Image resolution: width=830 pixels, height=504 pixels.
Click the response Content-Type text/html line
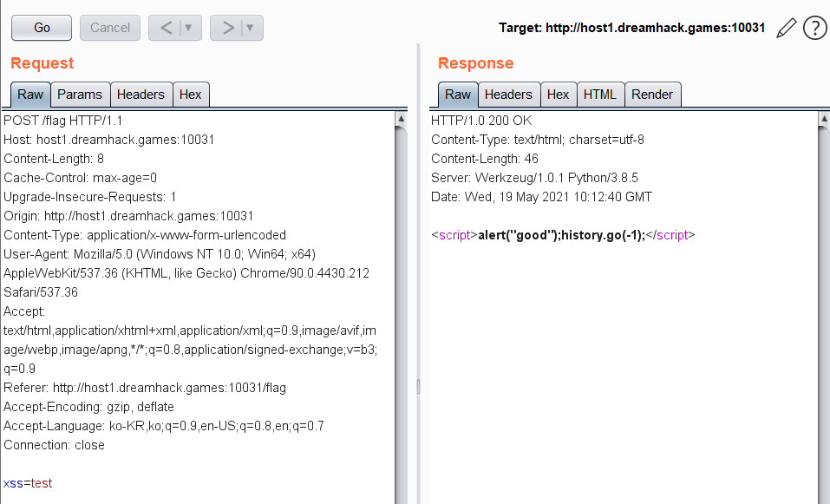(x=537, y=140)
